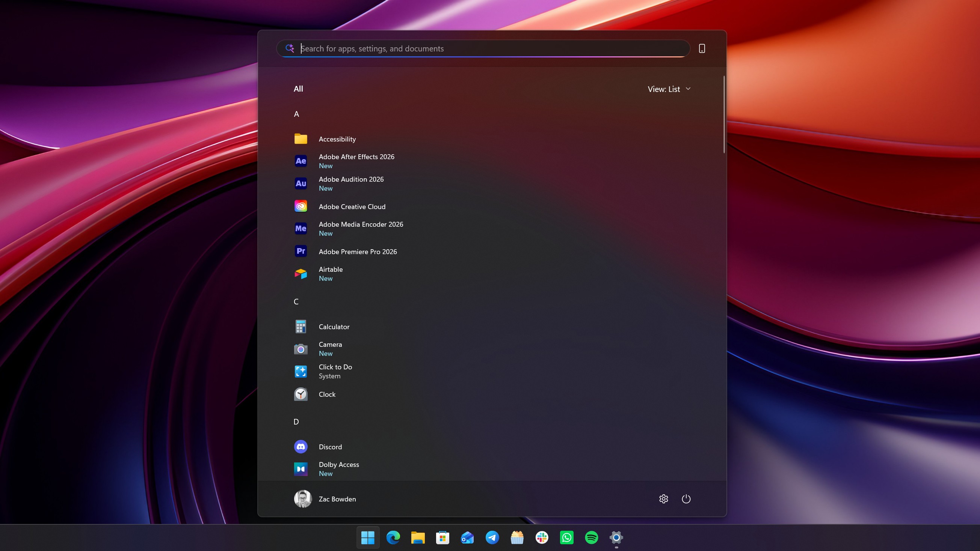Click the "System" label under Click to Do

coord(329,376)
